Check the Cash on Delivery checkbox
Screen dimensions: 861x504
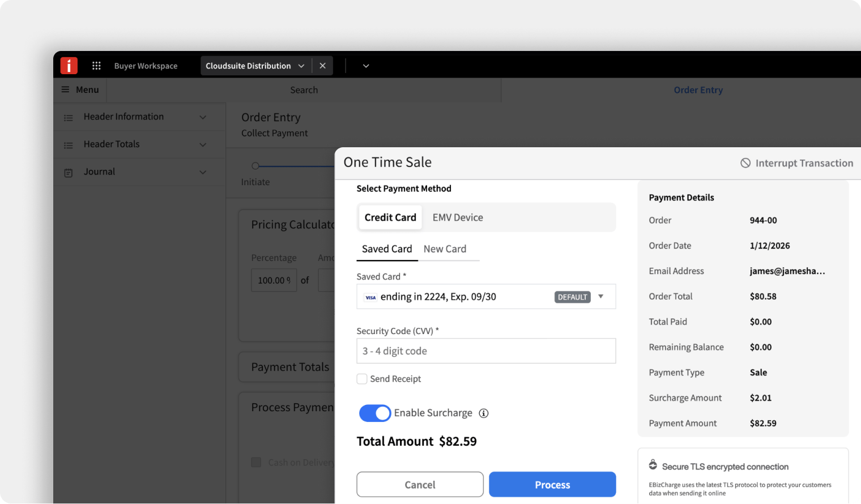(x=256, y=463)
